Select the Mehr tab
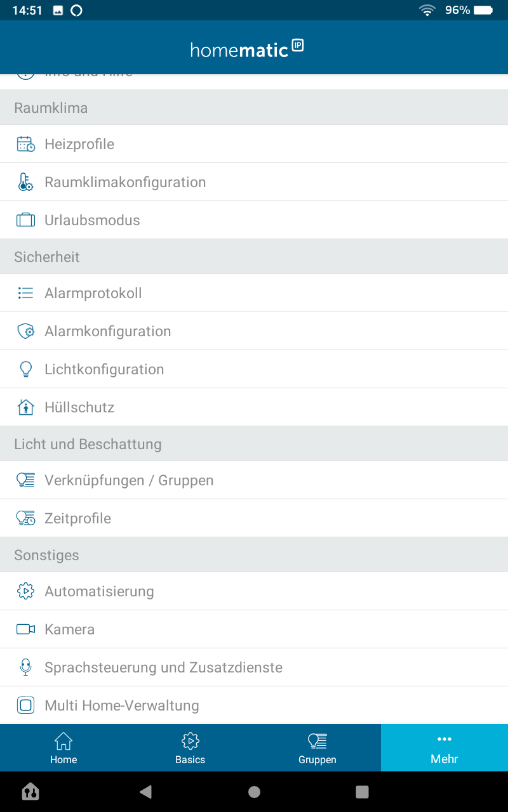508x812 pixels. 444,748
